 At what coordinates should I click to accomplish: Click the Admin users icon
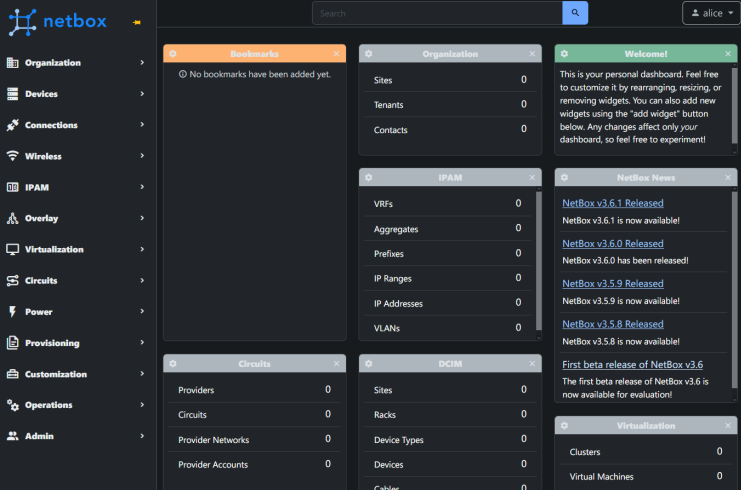point(13,436)
